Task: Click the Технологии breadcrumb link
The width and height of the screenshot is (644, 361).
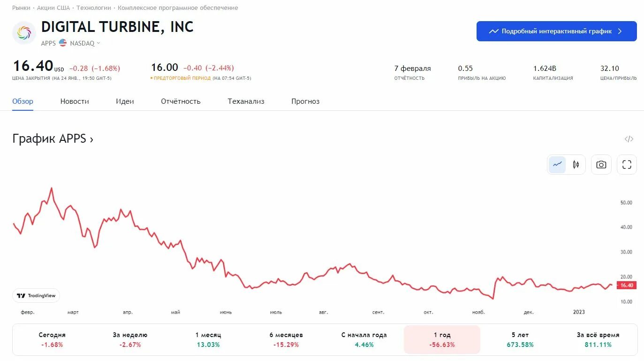Action: tap(94, 8)
